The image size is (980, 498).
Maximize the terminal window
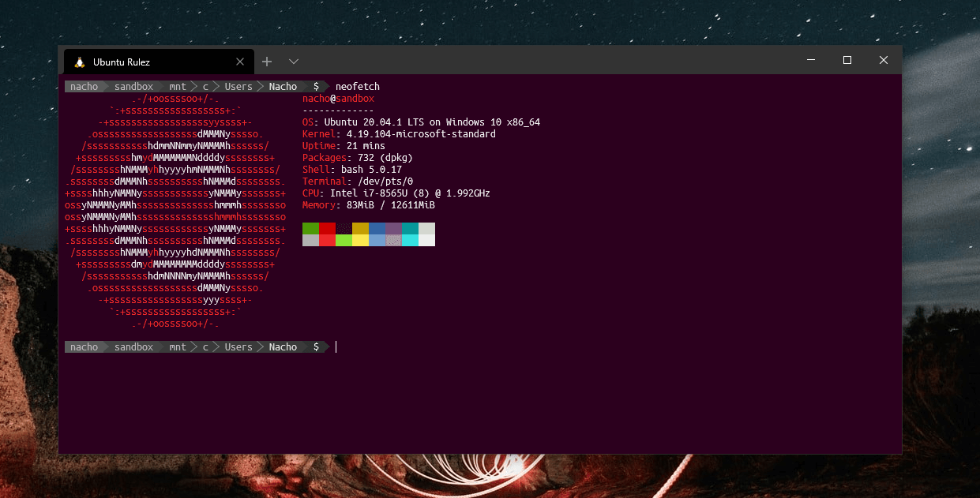pyautogui.click(x=847, y=60)
